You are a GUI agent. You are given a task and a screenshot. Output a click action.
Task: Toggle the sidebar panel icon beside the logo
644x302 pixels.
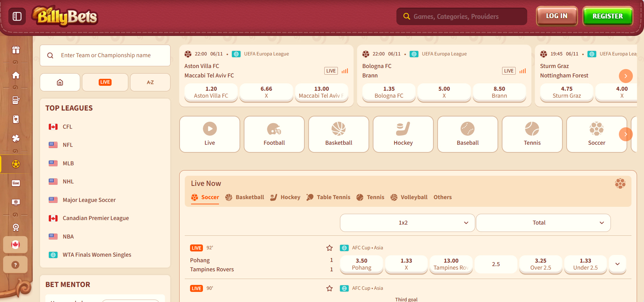[x=17, y=16]
